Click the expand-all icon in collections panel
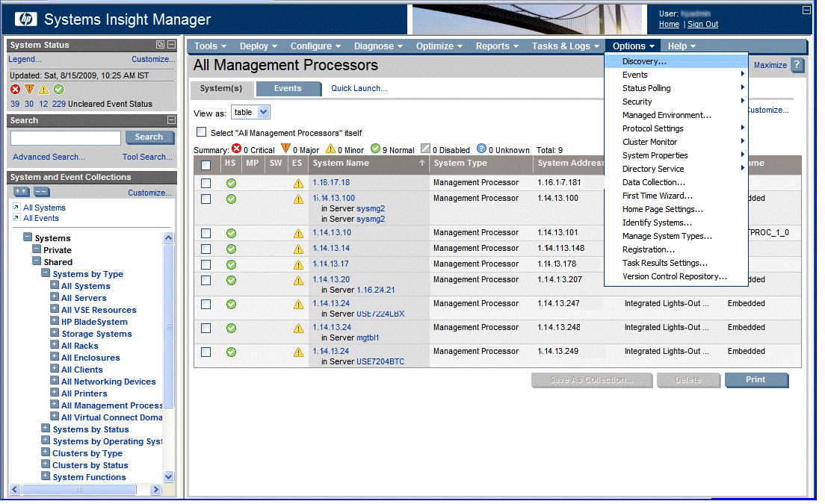Image resolution: width=825 pixels, height=504 pixels. click(22, 192)
